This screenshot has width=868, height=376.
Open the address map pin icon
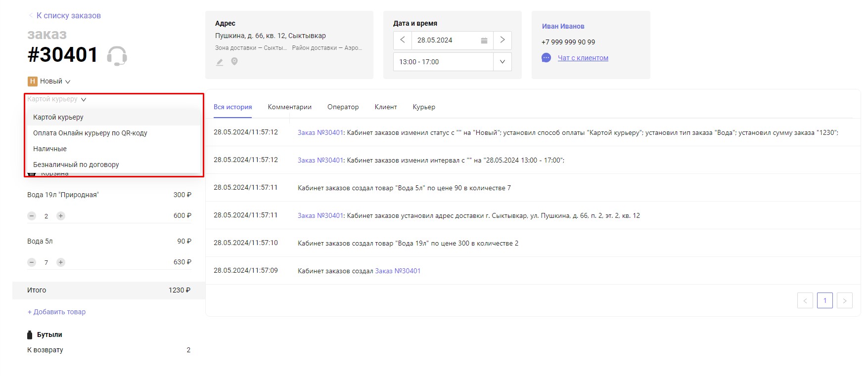[234, 62]
